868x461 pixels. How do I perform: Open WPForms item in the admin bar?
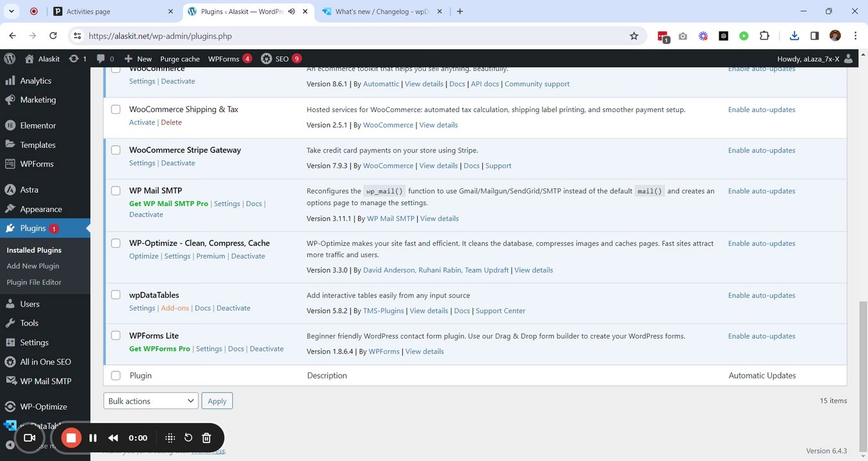(229, 58)
